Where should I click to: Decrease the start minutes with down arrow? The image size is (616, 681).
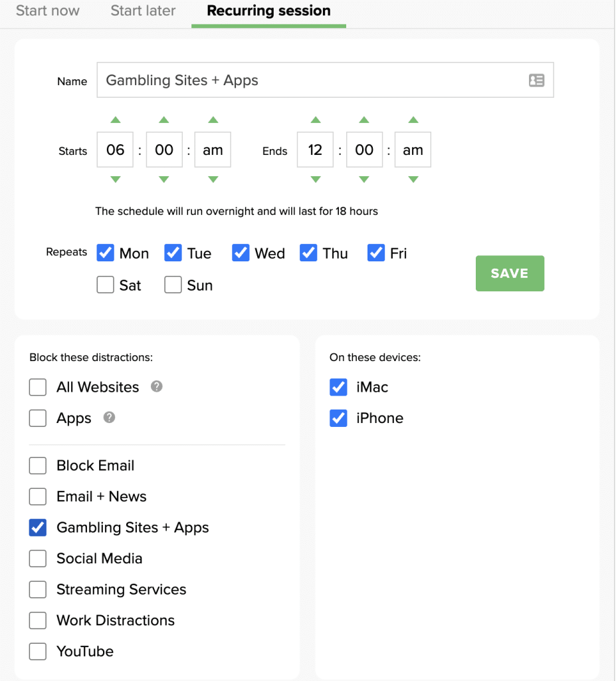pyautogui.click(x=164, y=180)
